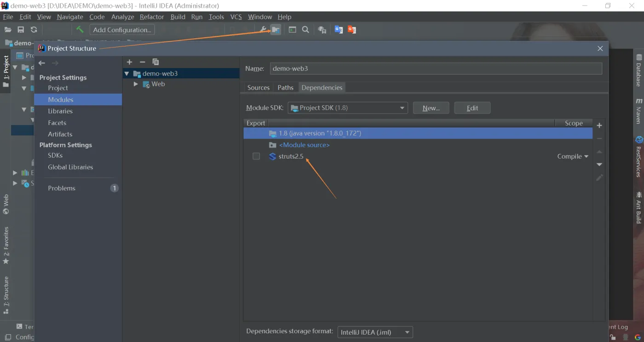Toggle the 1: Project tool window
This screenshot has width=644, height=342.
point(6,72)
